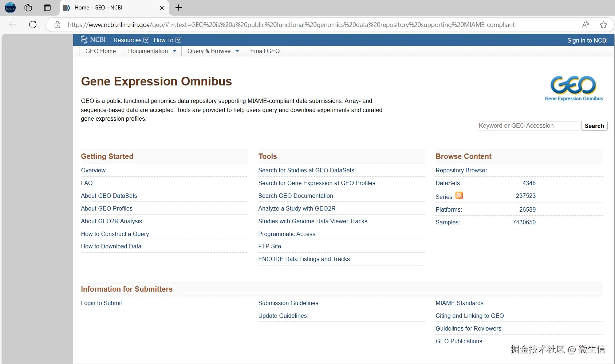Open Search GEO Documentation
Viewport: 615px width, 364px height.
click(296, 196)
